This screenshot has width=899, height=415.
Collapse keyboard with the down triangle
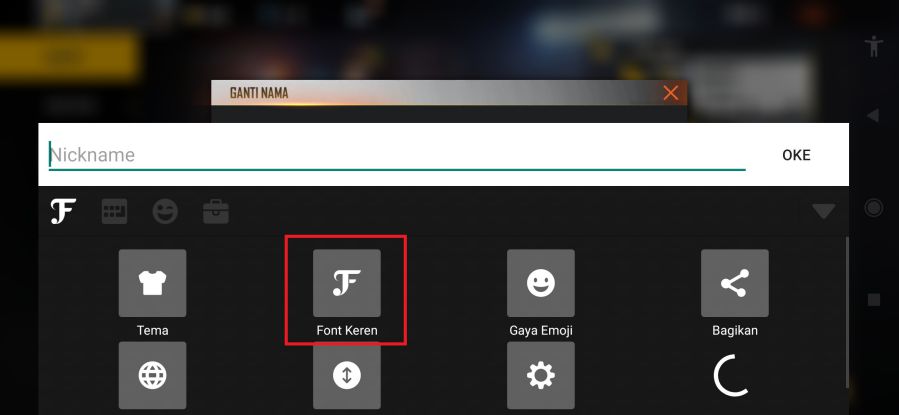tap(823, 212)
